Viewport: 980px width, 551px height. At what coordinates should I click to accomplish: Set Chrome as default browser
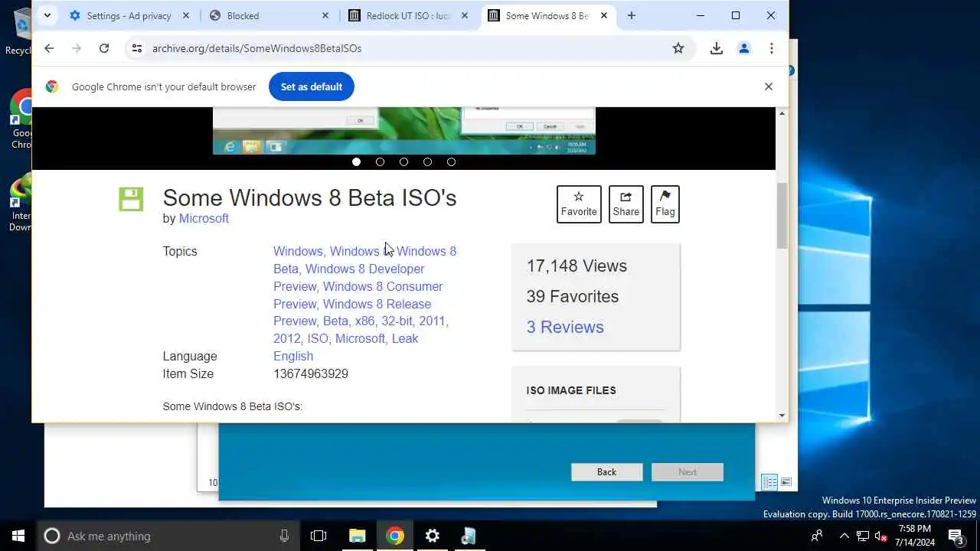(x=311, y=86)
